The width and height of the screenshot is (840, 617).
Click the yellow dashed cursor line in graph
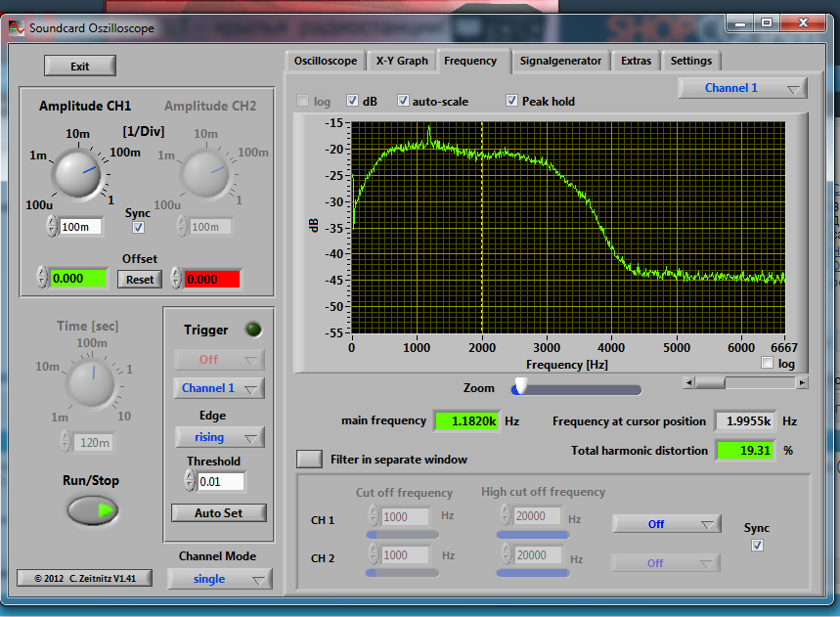[x=482, y=228]
